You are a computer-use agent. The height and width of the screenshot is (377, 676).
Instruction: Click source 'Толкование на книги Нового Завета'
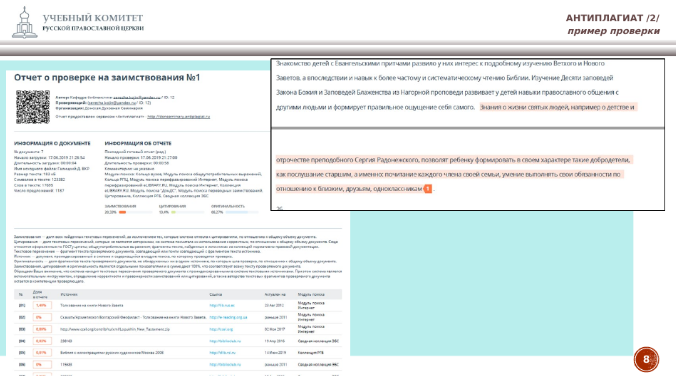point(92,305)
